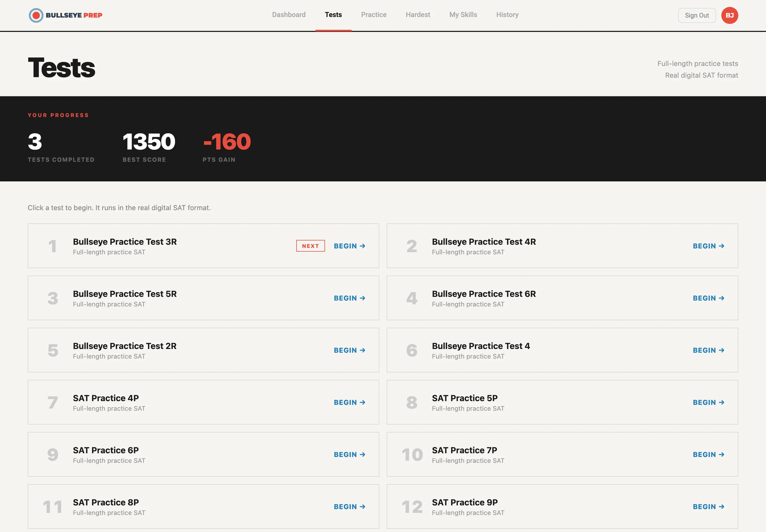This screenshot has height=532, width=766.
Task: Click the 'Real digital SAT format' tagline
Action: 701,75
